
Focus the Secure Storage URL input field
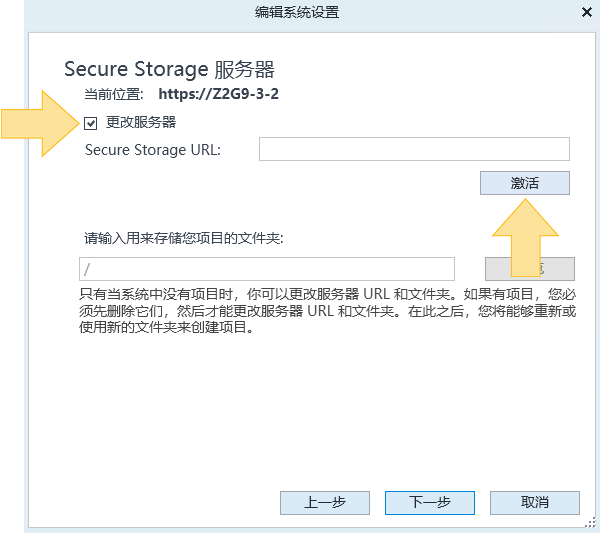414,149
